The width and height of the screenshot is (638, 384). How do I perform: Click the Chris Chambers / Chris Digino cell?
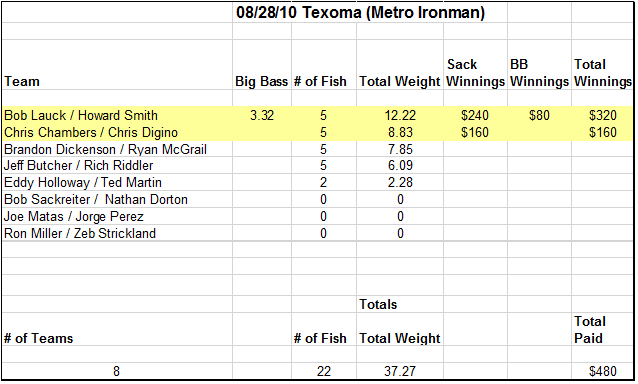click(x=117, y=133)
